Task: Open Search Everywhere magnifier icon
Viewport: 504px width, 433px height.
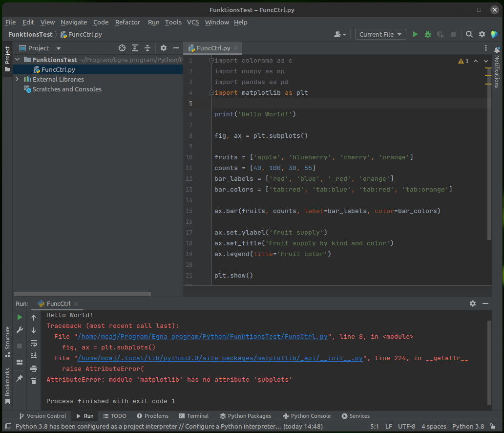Action: 469,34
